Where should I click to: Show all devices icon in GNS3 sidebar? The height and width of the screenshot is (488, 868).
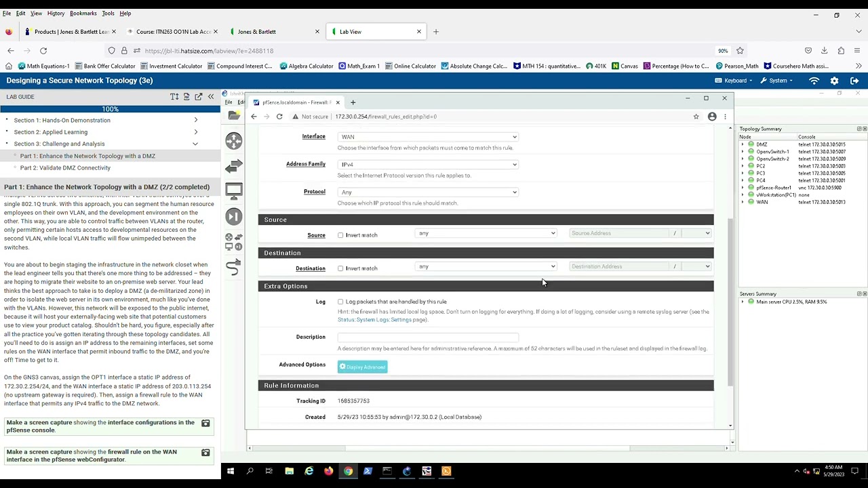[x=234, y=241]
